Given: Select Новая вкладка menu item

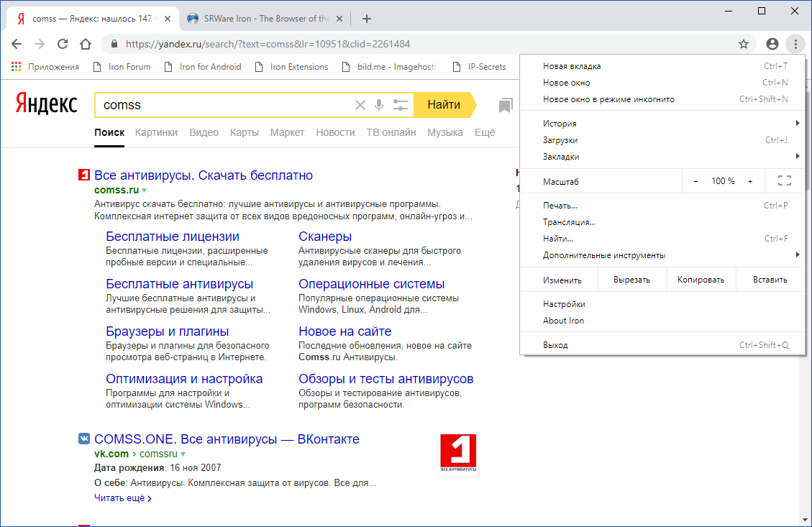Looking at the screenshot, I should tap(662, 65).
